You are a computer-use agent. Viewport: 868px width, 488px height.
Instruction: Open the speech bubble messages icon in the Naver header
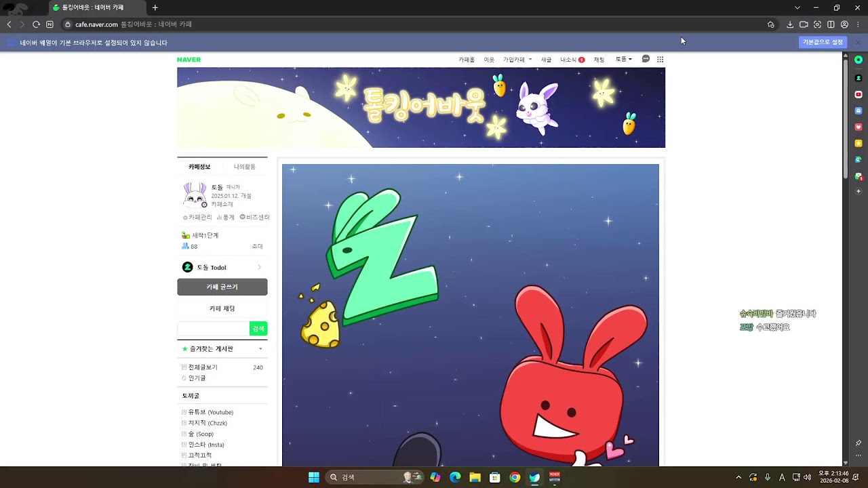(646, 59)
